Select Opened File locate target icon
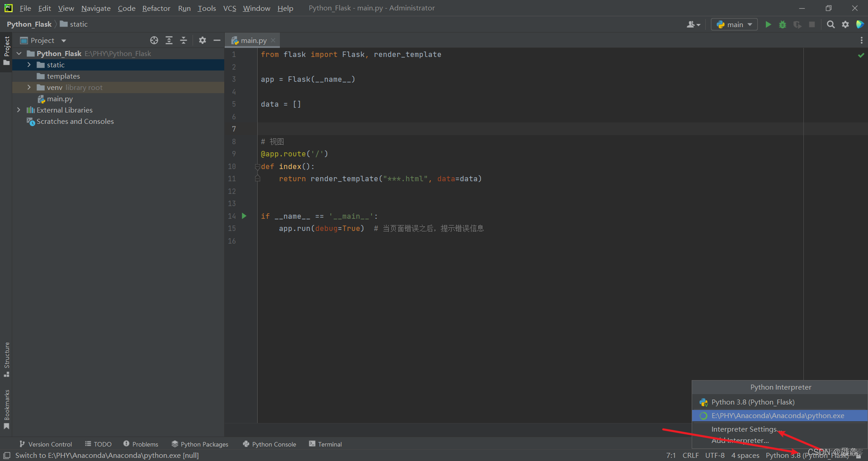 [x=154, y=40]
